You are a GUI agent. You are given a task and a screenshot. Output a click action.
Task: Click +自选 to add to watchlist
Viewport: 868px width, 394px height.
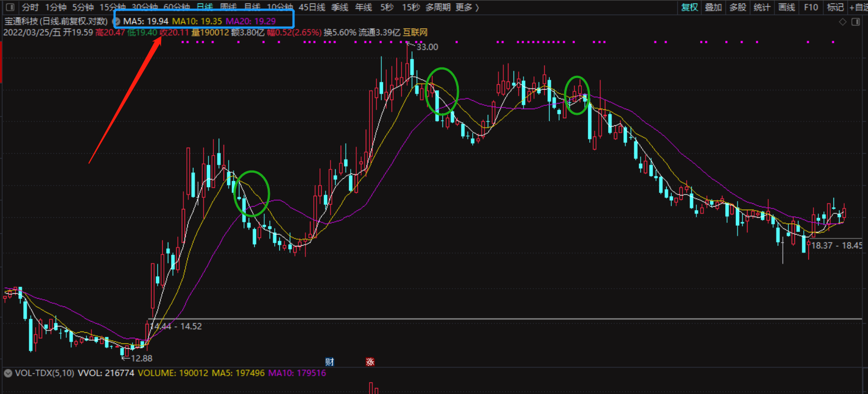click(857, 7)
